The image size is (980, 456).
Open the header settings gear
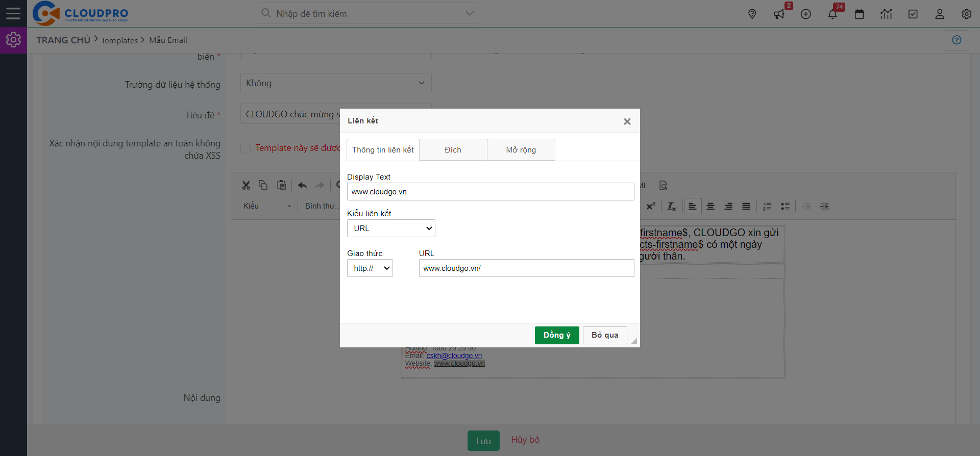point(967,14)
